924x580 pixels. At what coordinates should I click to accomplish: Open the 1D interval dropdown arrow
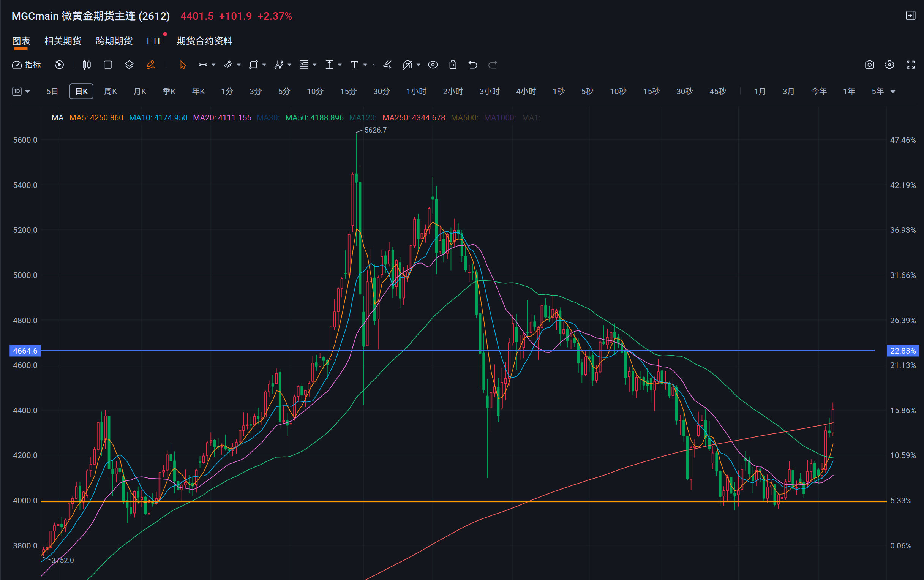[x=28, y=91]
